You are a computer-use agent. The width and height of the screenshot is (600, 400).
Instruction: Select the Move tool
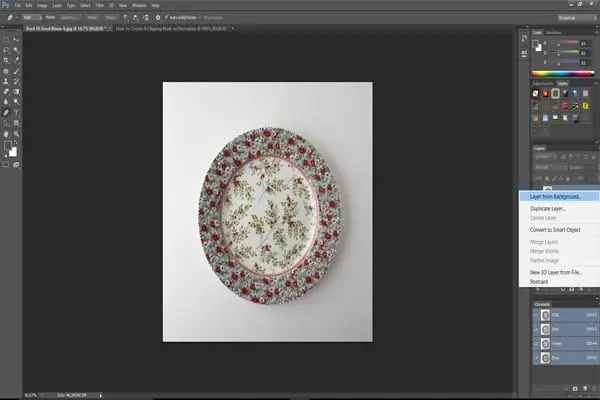pyautogui.click(x=16, y=40)
